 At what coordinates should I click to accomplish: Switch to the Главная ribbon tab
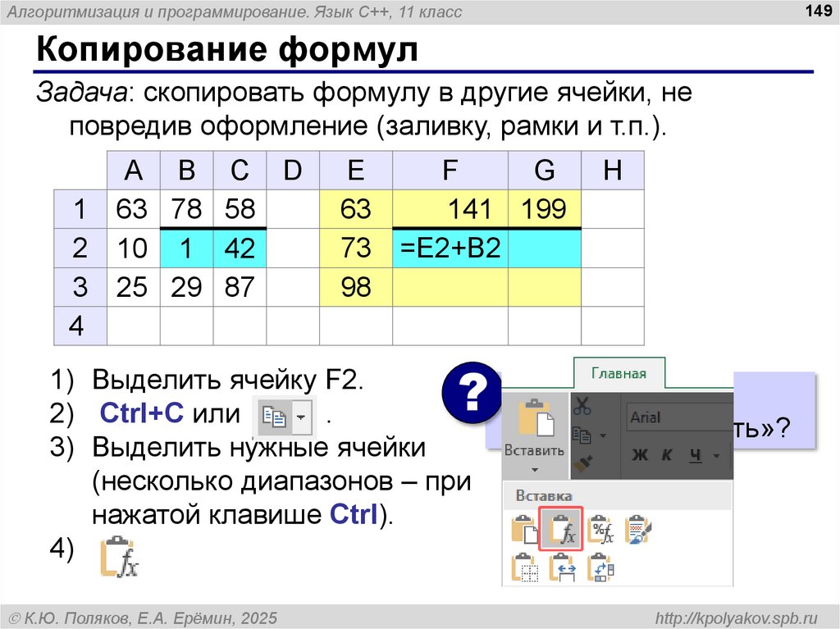619,373
